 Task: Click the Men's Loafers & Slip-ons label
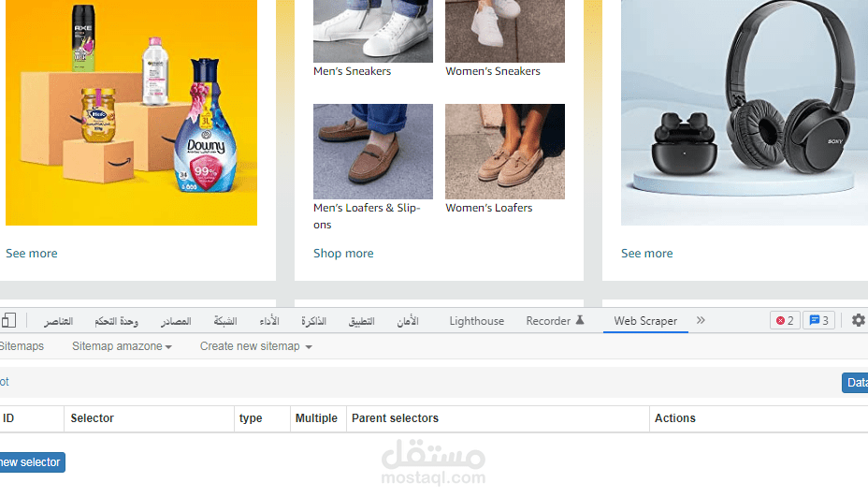point(367,216)
